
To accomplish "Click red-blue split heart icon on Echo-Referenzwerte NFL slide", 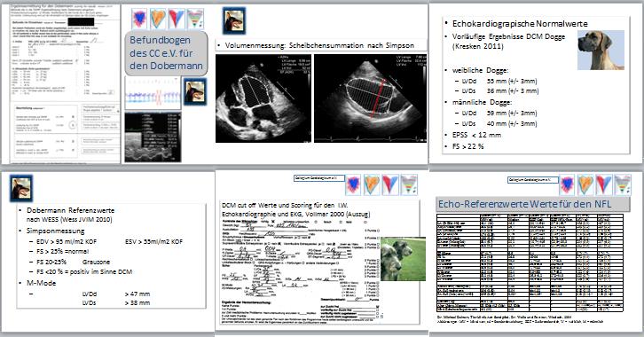I will pos(604,184).
